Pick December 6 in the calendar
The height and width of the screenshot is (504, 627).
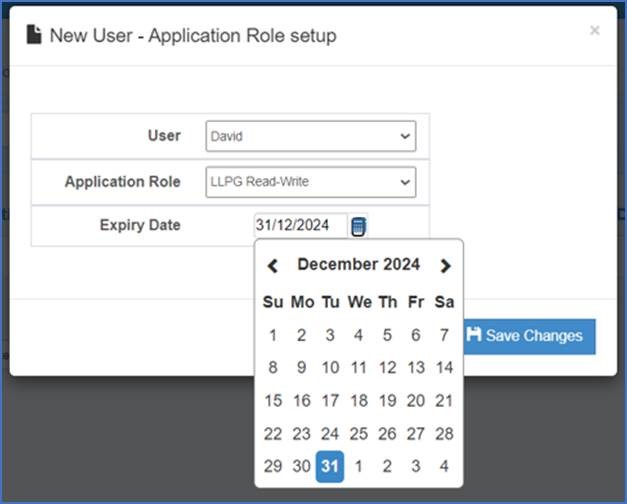416,335
